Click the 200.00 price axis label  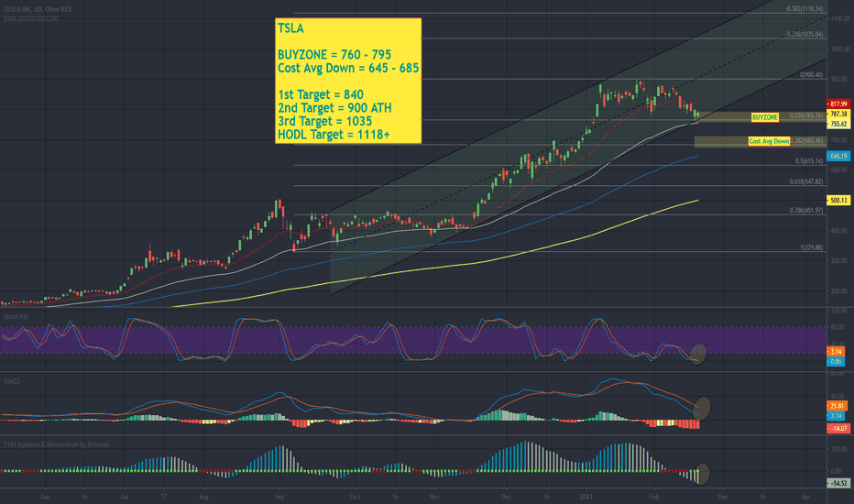pyautogui.click(x=840, y=291)
